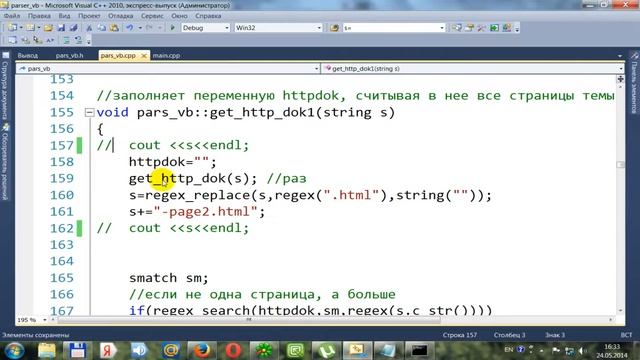
Task: Open Firefox from the taskbar
Action: 201,350
